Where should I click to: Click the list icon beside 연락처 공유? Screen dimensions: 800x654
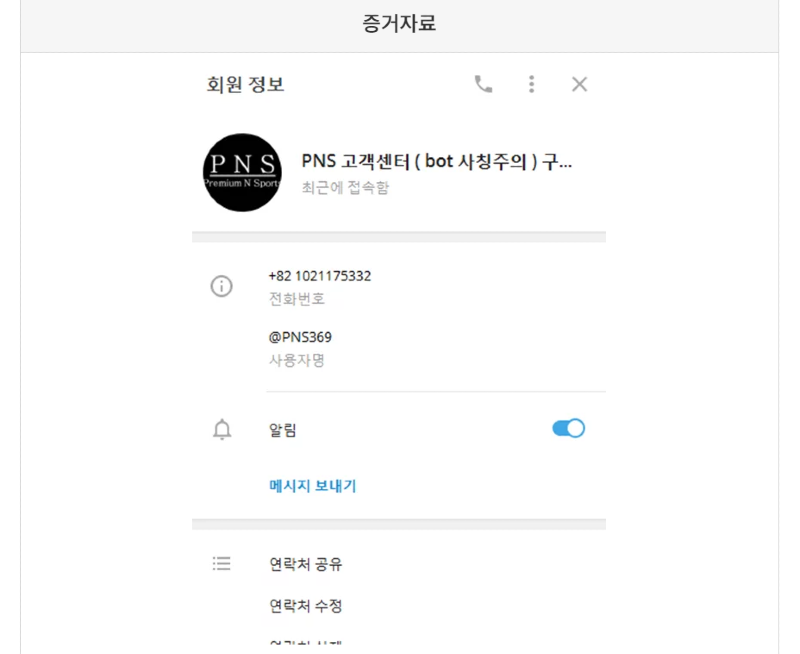point(221,564)
